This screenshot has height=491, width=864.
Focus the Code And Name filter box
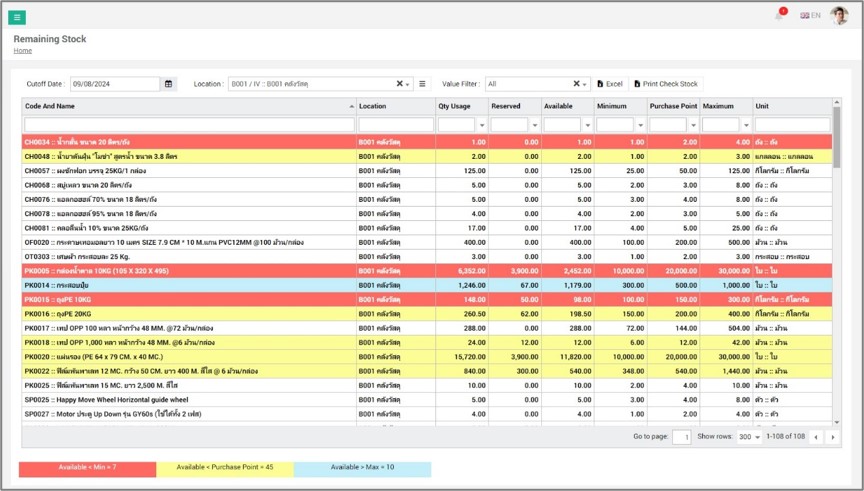(x=189, y=125)
